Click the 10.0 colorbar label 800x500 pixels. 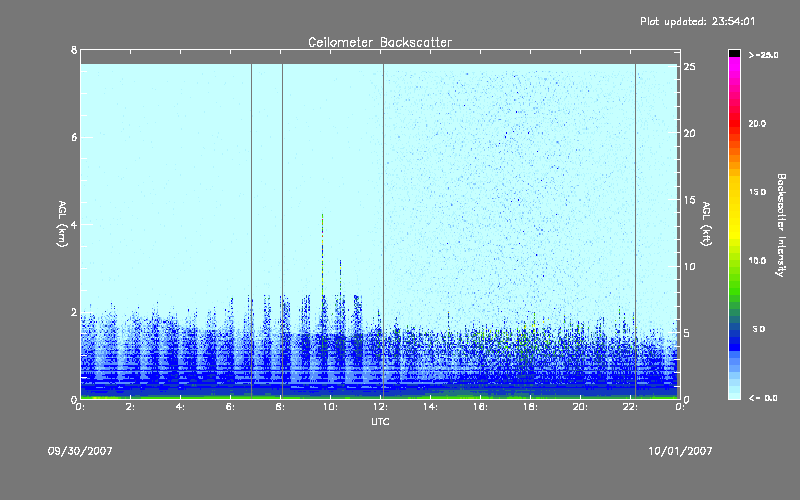point(757,261)
